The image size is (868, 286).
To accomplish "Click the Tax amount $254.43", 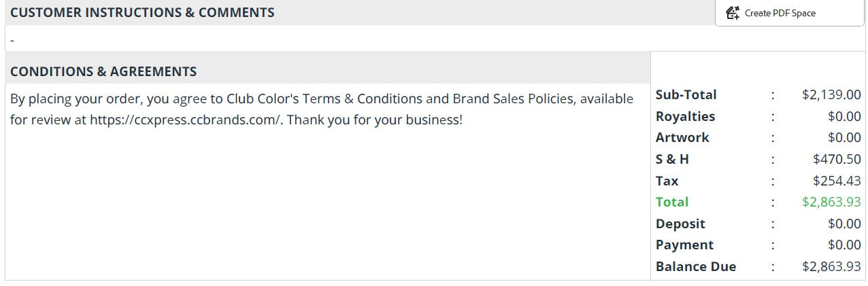I will tap(837, 181).
